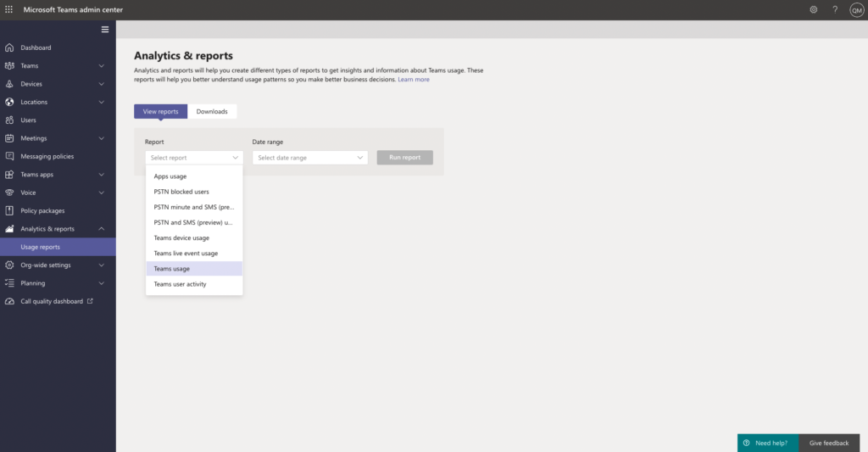Expand the Devices section chevron

tap(102, 84)
